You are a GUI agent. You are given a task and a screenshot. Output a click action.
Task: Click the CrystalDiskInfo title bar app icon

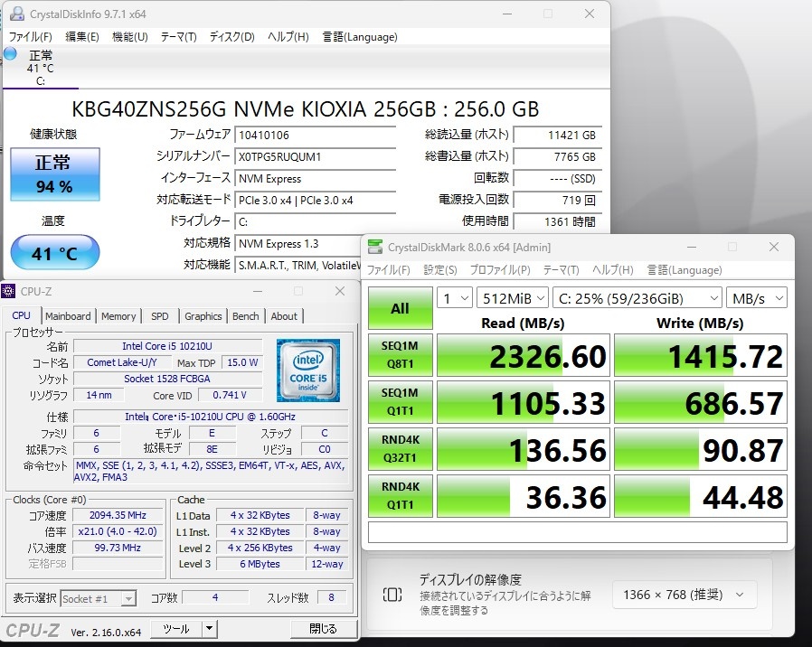[15, 14]
